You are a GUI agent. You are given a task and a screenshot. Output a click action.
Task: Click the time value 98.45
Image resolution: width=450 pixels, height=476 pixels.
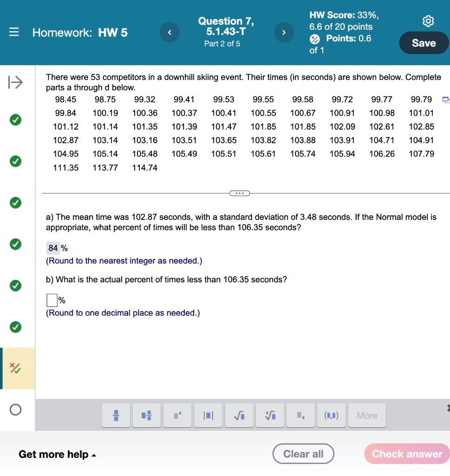[x=66, y=99]
